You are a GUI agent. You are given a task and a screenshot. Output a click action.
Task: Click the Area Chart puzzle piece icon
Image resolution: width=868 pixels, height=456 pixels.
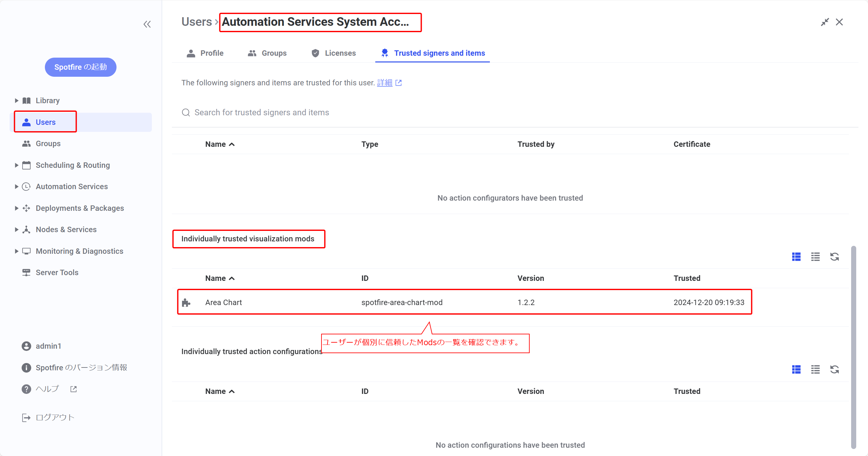(186, 303)
